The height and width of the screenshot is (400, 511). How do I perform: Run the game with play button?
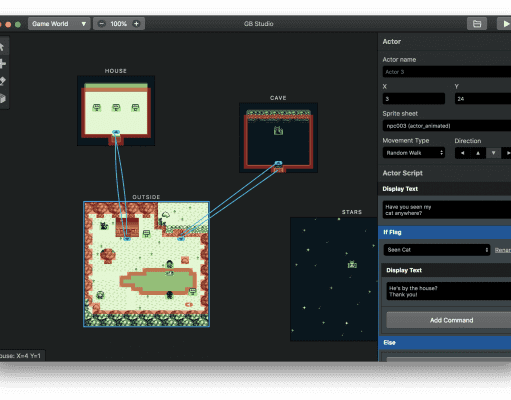point(505,24)
